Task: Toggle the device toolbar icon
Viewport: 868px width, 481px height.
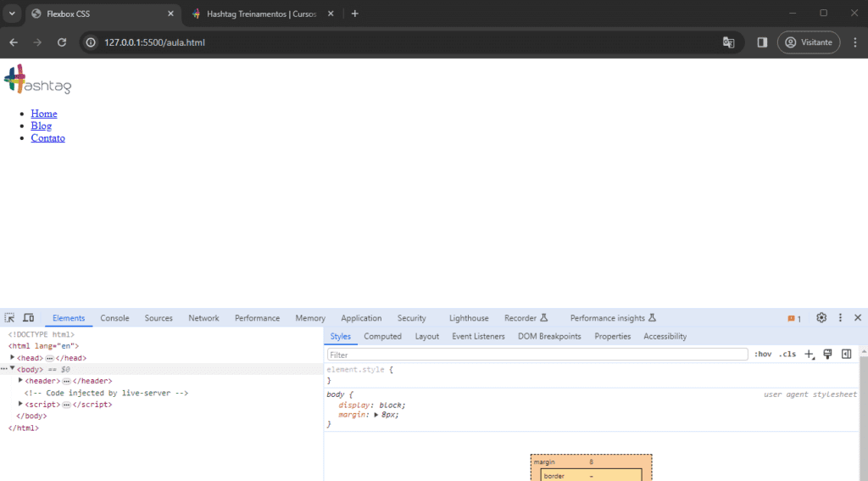Action: click(28, 317)
